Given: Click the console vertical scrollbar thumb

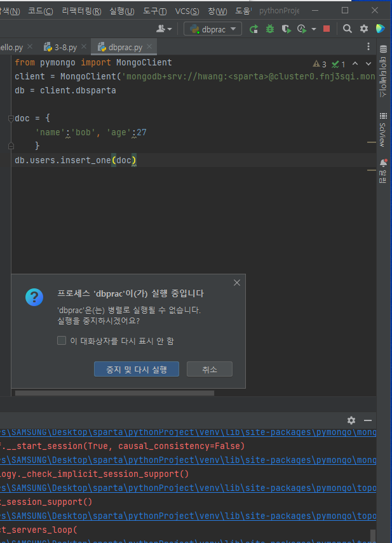Looking at the screenshot, I should point(373,536).
